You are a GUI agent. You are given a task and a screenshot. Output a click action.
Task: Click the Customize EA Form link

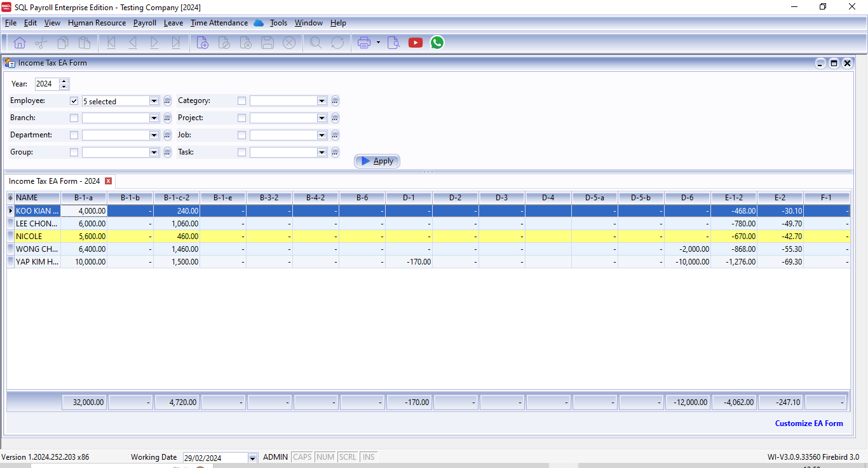(808, 423)
